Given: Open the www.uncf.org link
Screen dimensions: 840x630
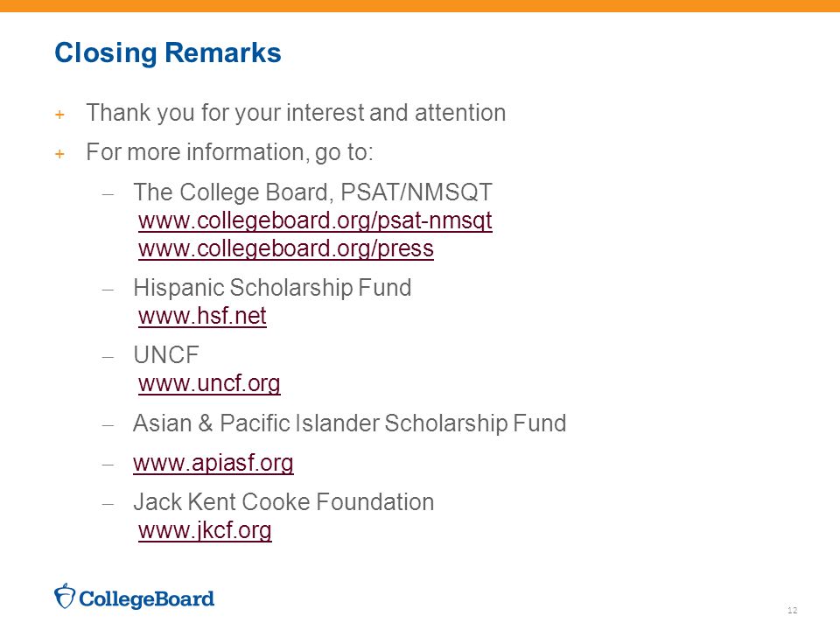Looking at the screenshot, I should point(209,384).
